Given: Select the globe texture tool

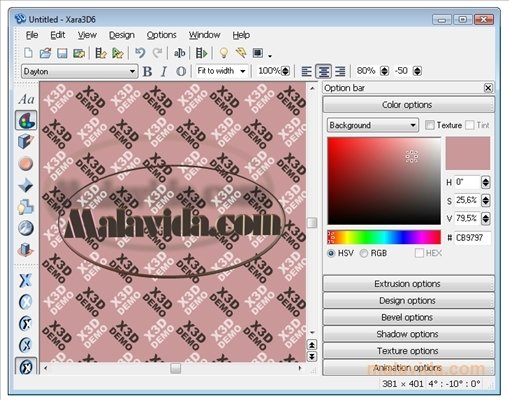Looking at the screenshot, I should [x=26, y=228].
